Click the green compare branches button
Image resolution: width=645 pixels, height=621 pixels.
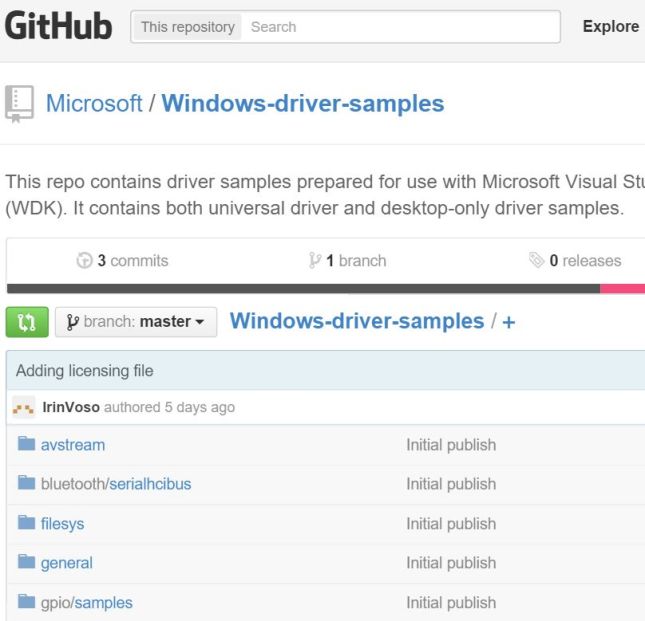point(26,322)
